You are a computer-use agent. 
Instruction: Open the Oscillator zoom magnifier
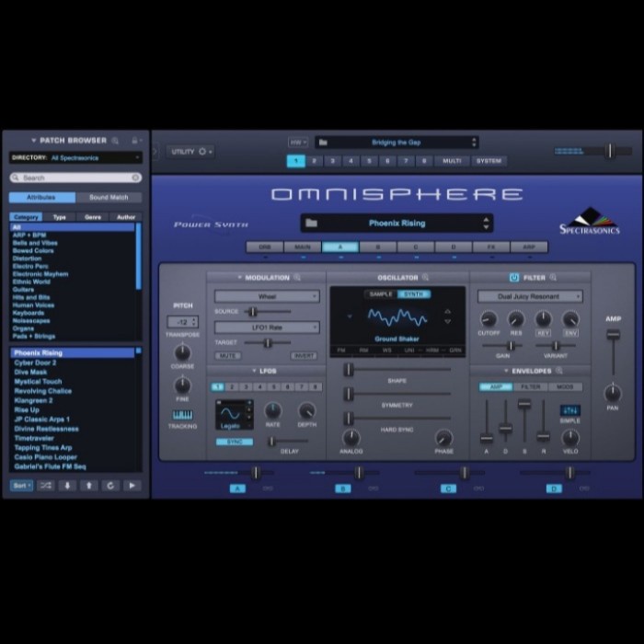click(425, 278)
